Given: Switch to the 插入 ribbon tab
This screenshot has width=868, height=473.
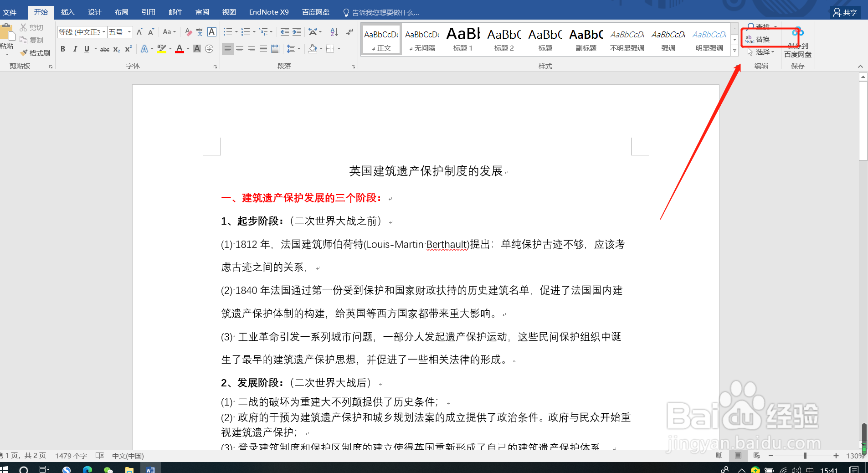Looking at the screenshot, I should tap(67, 12).
